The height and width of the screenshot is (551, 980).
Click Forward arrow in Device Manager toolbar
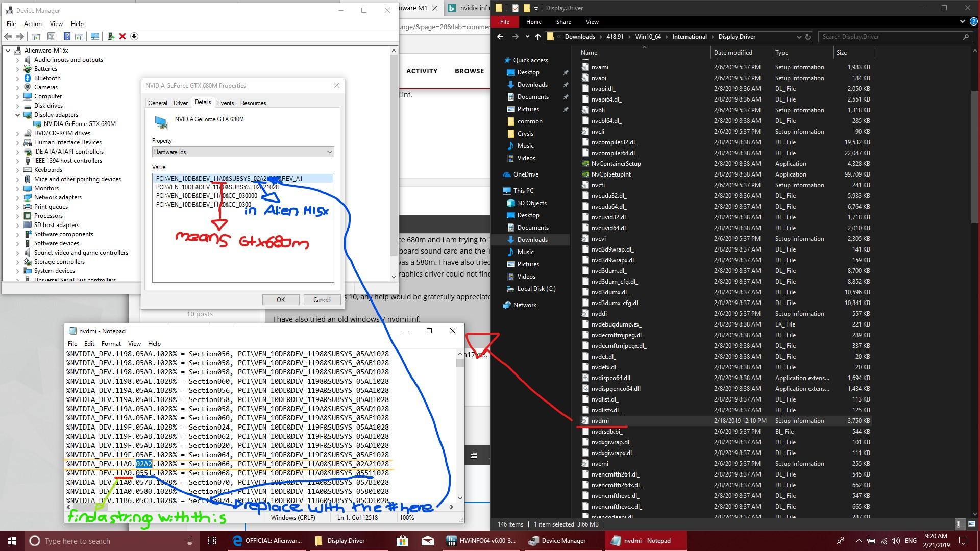(x=20, y=36)
